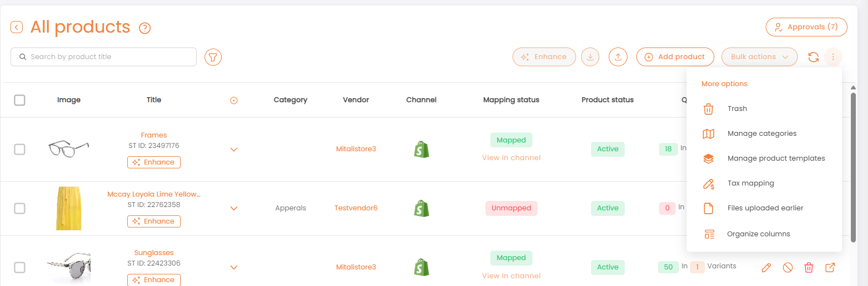This screenshot has height=286, width=868.
Task: Click Enhance button under Sunglasses
Action: (154, 280)
